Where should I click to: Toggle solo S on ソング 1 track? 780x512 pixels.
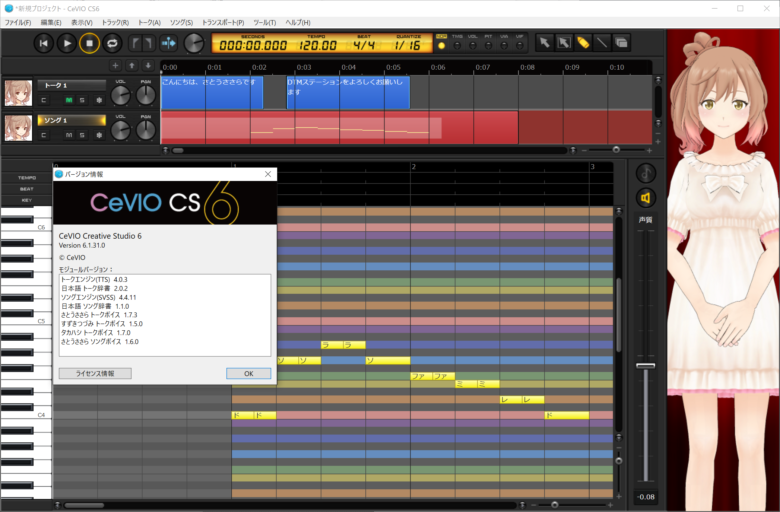click(82, 135)
